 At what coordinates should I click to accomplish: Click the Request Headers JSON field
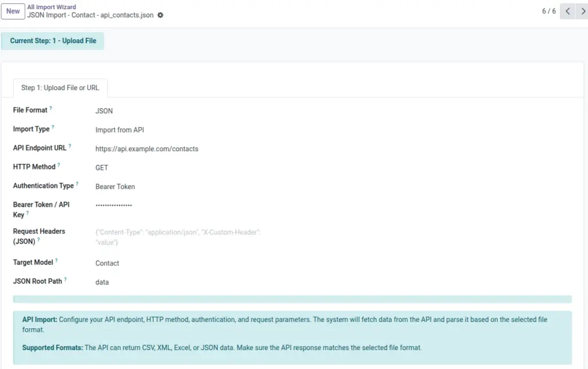(178, 237)
